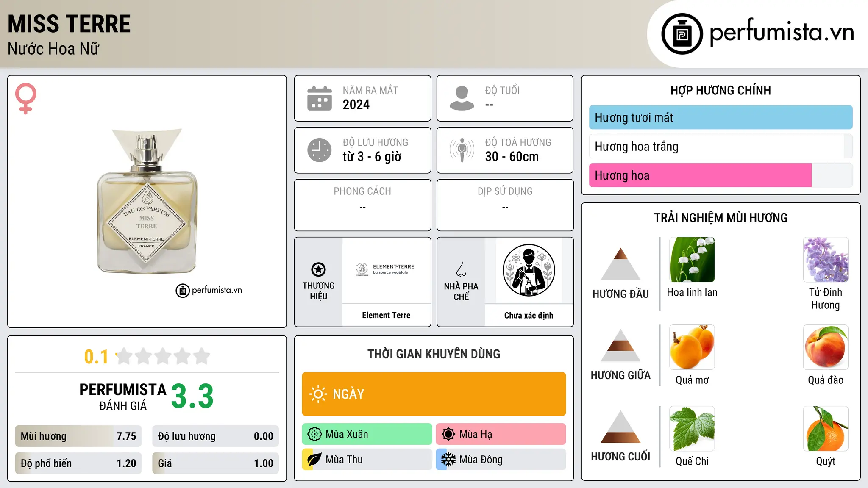Screen dimensions: 868x488
Task: Open the Tử Đinh Hương lilac image
Action: 826,260
